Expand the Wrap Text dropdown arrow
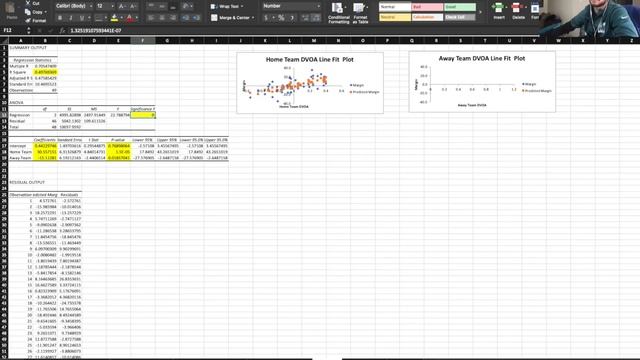 point(242,7)
